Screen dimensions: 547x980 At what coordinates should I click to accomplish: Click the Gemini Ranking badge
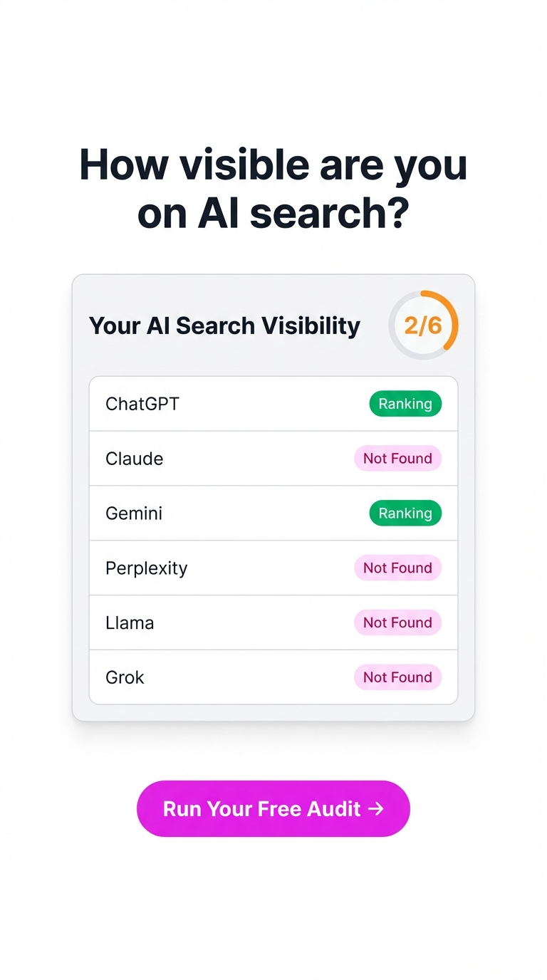coord(405,514)
